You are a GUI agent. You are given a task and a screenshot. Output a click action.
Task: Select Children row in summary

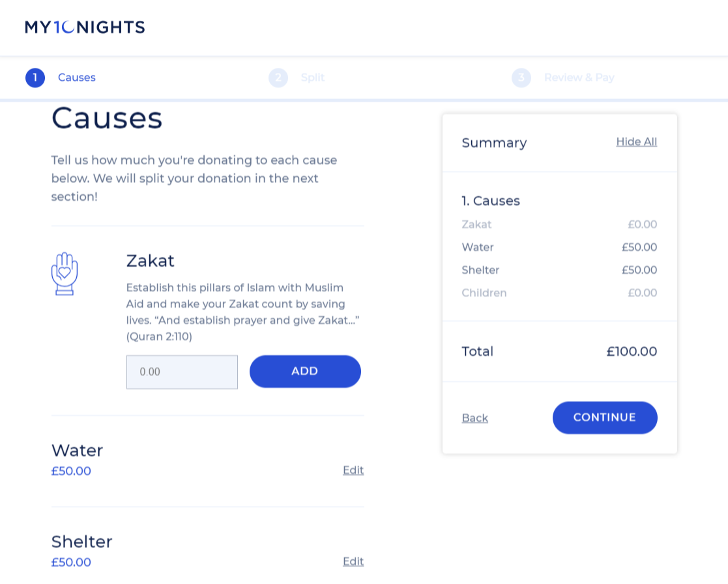(559, 293)
